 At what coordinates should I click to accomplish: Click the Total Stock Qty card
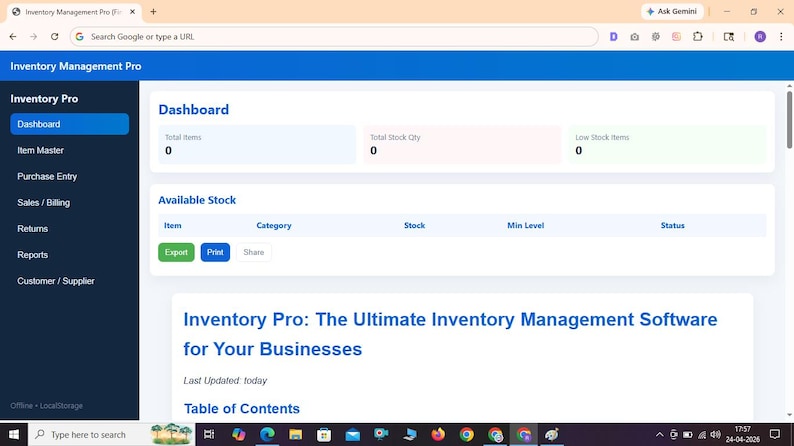pyautogui.click(x=462, y=144)
